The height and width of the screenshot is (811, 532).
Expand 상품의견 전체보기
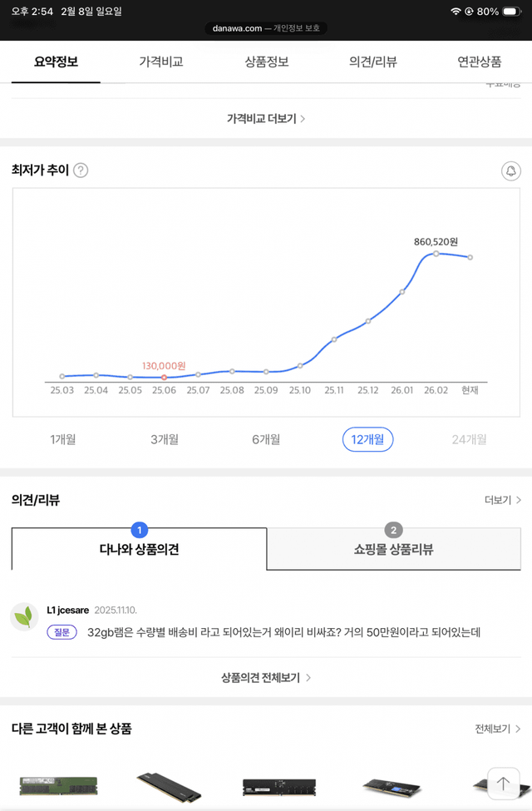266,678
